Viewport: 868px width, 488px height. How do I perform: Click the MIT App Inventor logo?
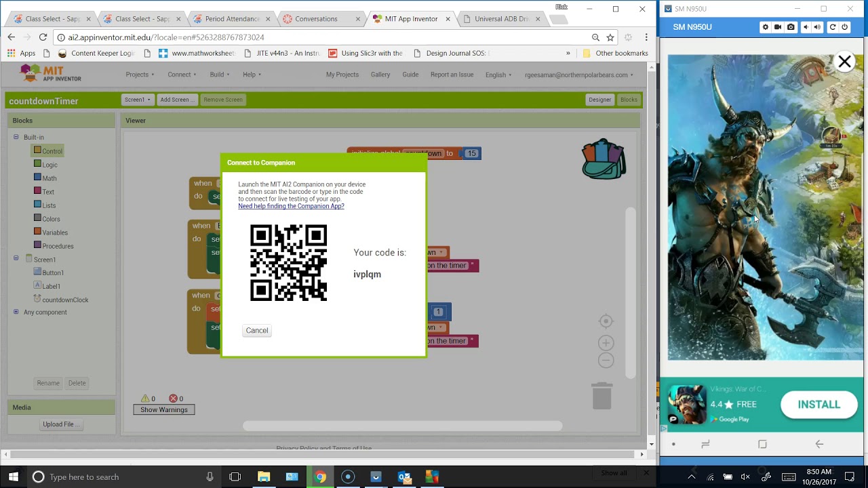50,73
